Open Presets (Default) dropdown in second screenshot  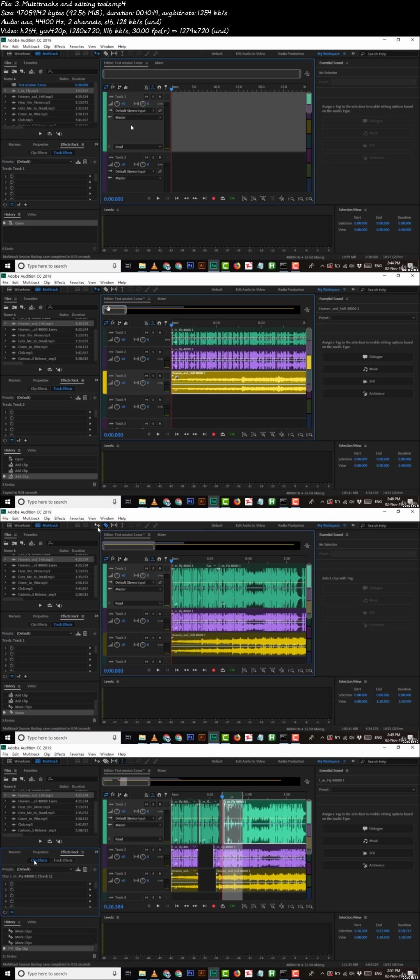[44, 397]
